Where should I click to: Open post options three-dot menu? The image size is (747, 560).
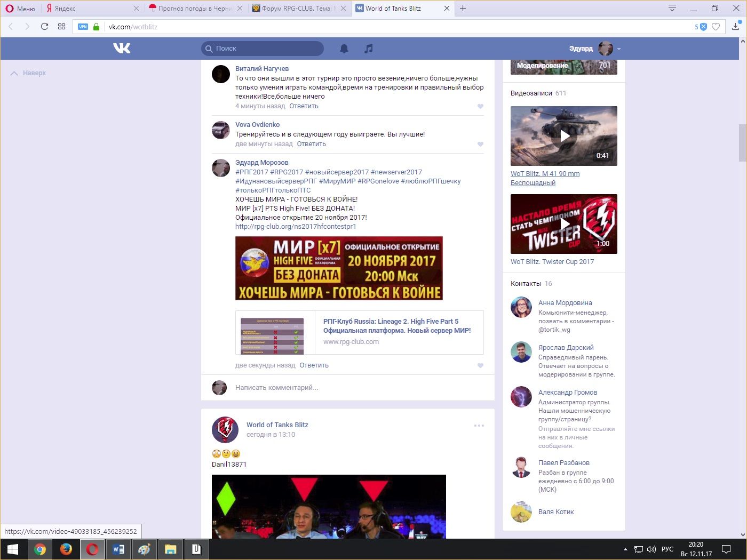(479, 426)
